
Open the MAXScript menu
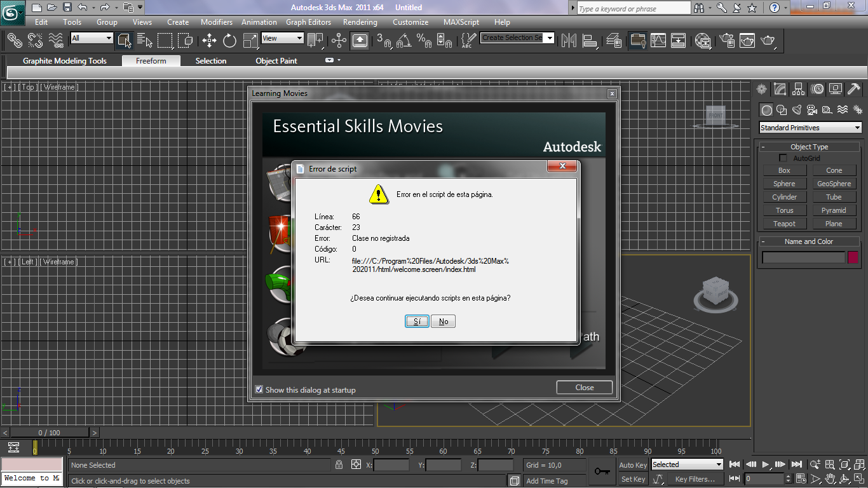pos(461,22)
